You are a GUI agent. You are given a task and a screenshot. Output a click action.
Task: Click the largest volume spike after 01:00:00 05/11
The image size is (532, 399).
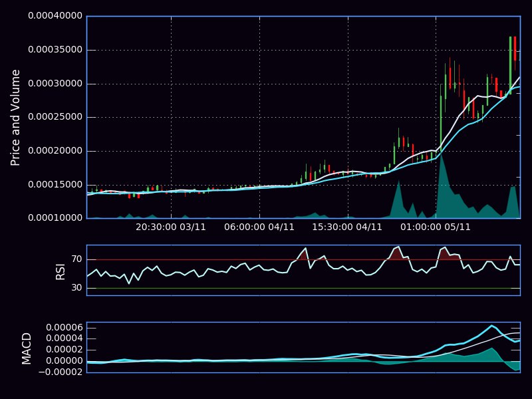441,186
